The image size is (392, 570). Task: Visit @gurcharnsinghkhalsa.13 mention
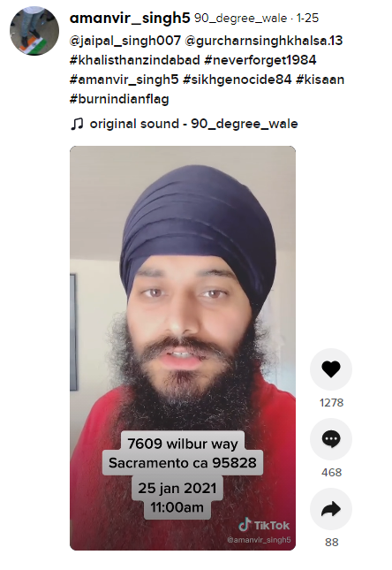click(264, 41)
